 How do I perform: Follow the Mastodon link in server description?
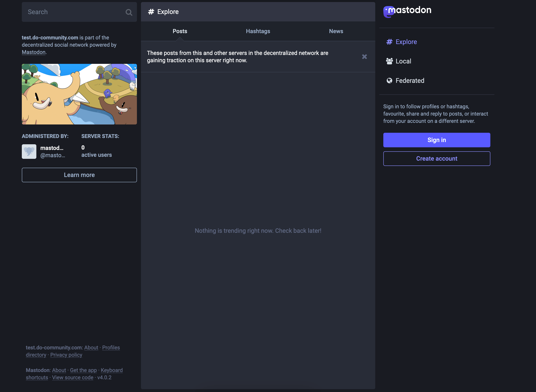(x=34, y=52)
